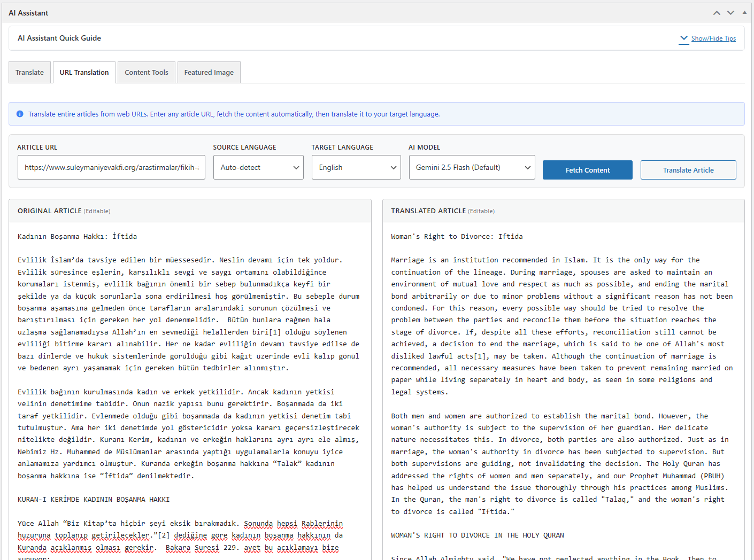The height and width of the screenshot is (560, 754).
Task: Click the AI MODEL label
Action: click(x=424, y=147)
